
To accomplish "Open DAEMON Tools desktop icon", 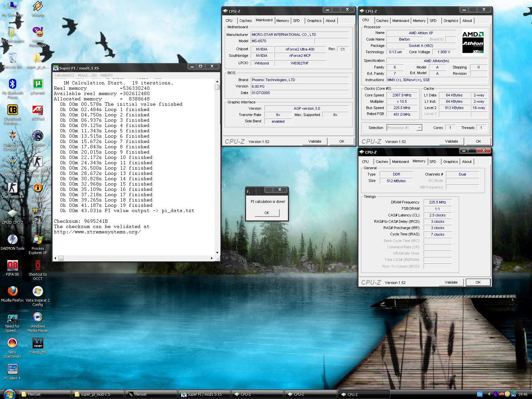I will pos(12,242).
